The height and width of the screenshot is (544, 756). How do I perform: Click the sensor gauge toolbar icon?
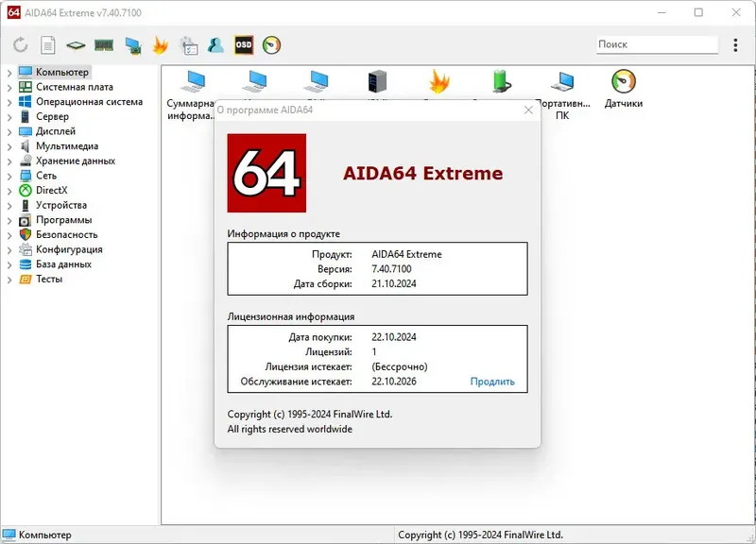271,45
